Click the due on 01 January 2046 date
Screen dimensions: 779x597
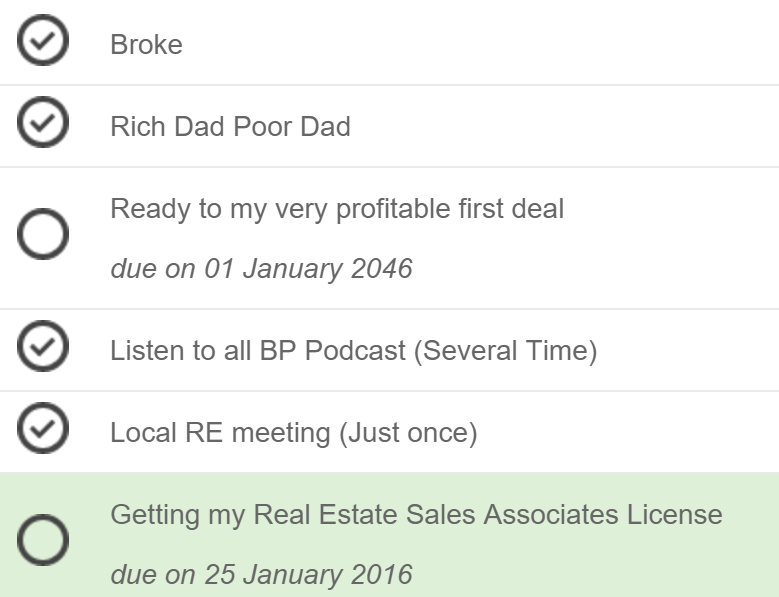tap(260, 269)
